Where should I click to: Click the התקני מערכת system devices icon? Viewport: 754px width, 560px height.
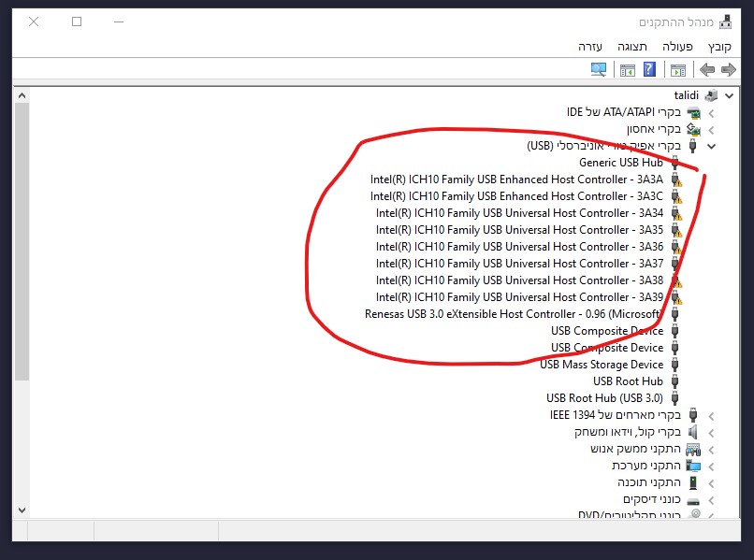693,466
